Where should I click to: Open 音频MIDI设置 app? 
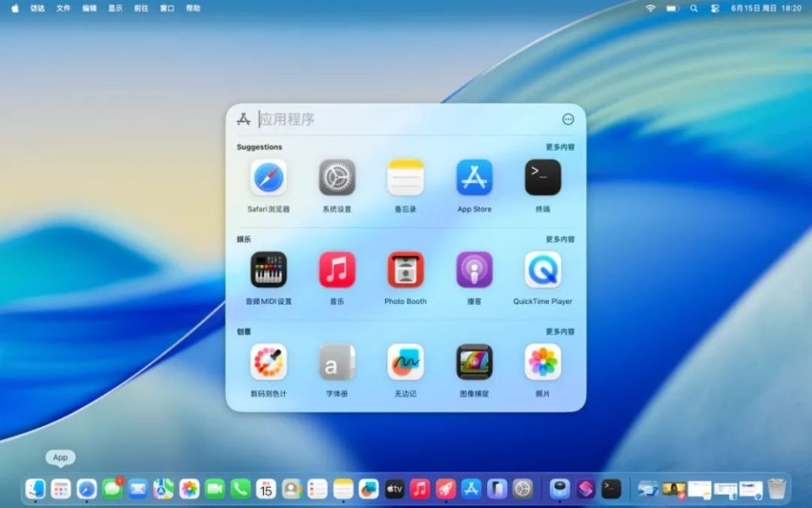click(268, 269)
